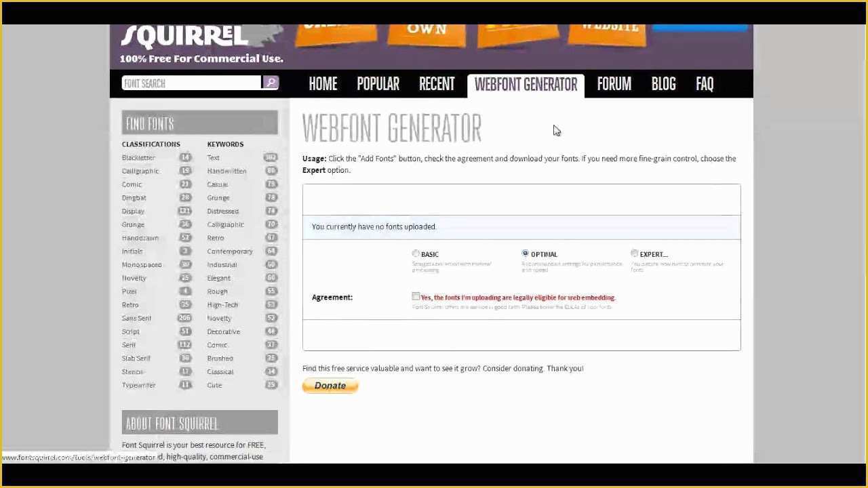Screen dimensions: 868x488
Task: Click inside the Font Search field
Action: [191, 83]
